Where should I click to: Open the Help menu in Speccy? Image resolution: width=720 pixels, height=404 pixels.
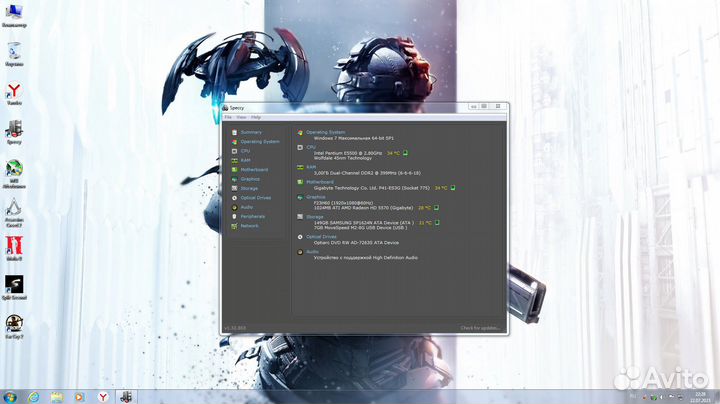click(x=256, y=118)
